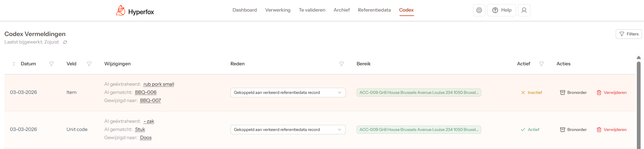Click the refresh icon next to Zojuist
Image resolution: width=644 pixels, height=149 pixels.
tap(65, 42)
